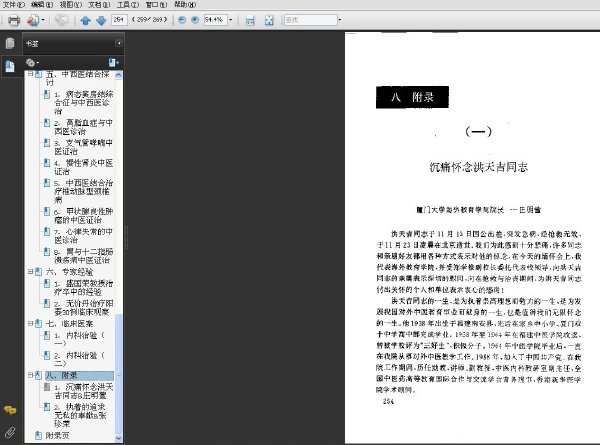This screenshot has height=445, width=600.
Task: Click the zoom in plus button
Action: click(x=195, y=20)
